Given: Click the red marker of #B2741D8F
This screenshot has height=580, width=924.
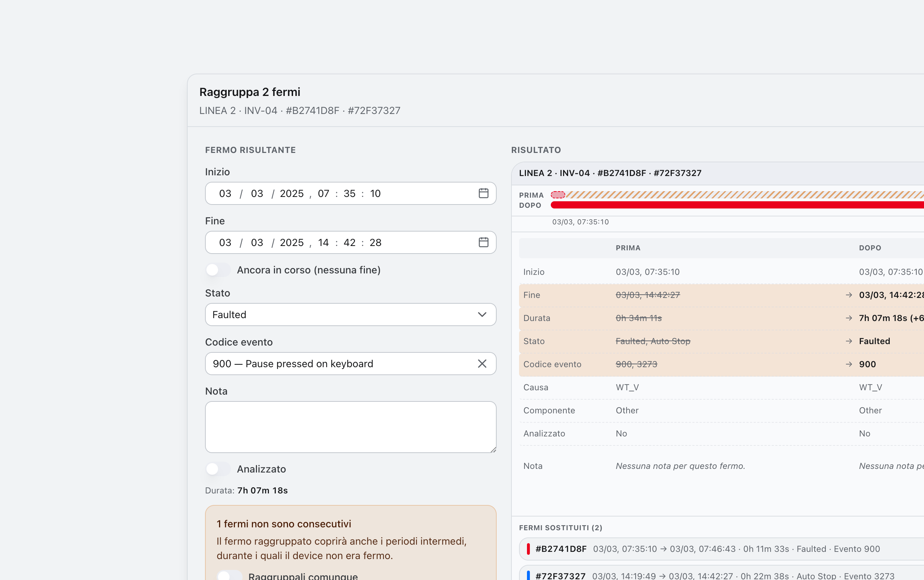Looking at the screenshot, I should coord(528,549).
